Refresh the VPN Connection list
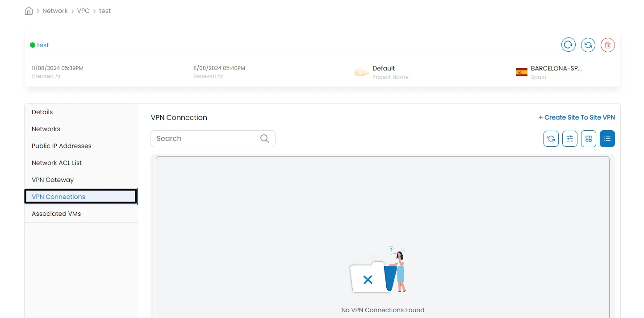644x318 pixels. click(x=551, y=139)
